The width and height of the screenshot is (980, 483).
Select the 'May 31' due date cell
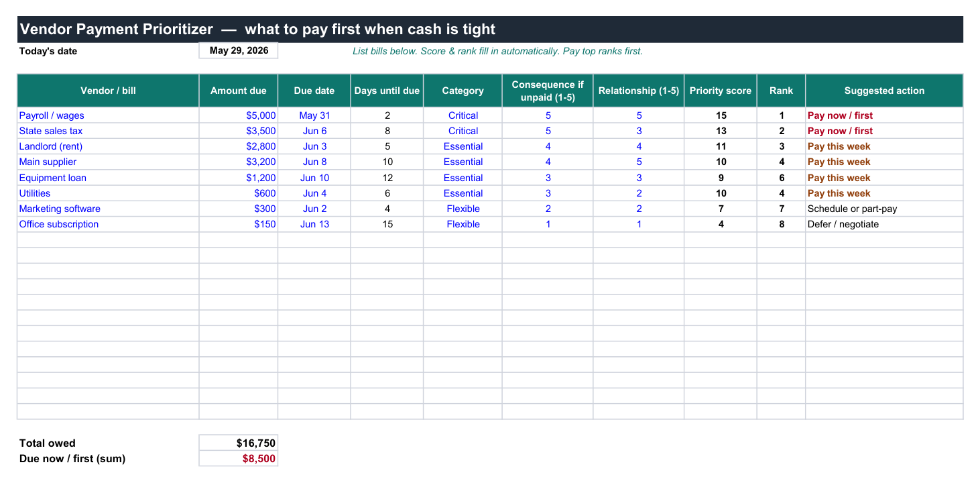click(x=314, y=115)
